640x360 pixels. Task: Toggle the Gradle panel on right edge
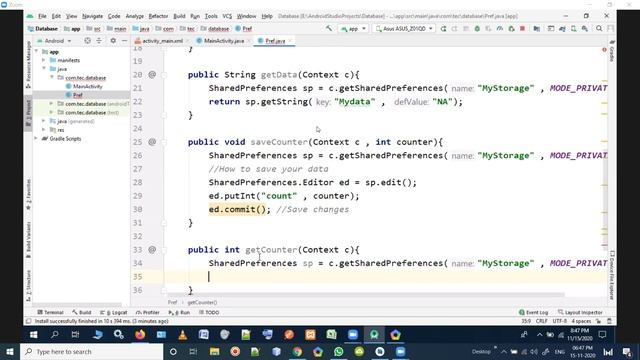pos(611,51)
